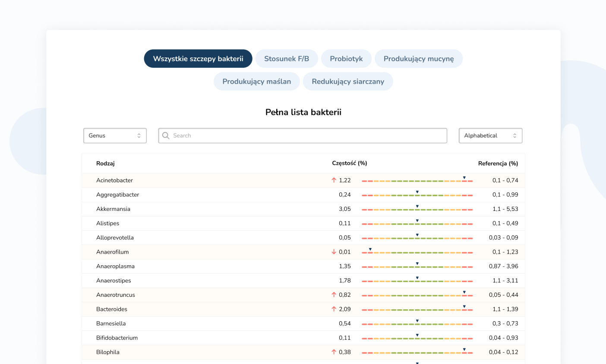This screenshot has height=364, width=606.
Task: Click the up arrow in Bilophila row
Action: point(334,352)
